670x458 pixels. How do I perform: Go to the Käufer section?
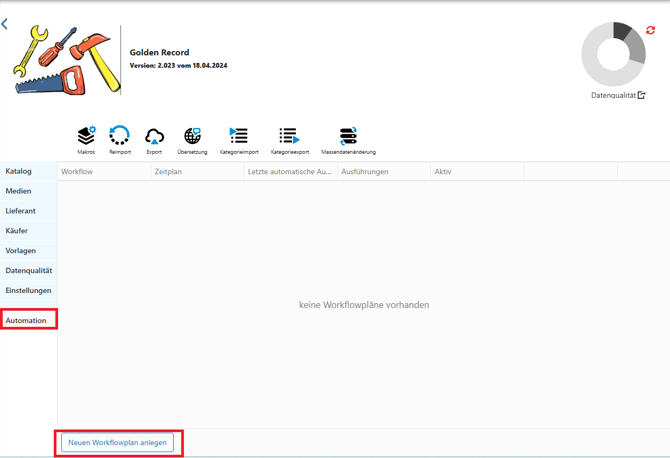point(17,231)
